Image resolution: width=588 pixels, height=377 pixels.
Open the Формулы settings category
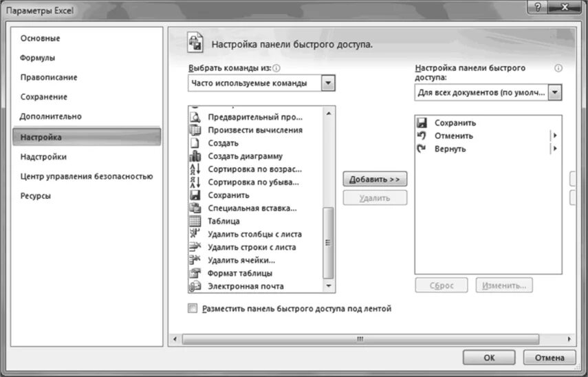(38, 58)
